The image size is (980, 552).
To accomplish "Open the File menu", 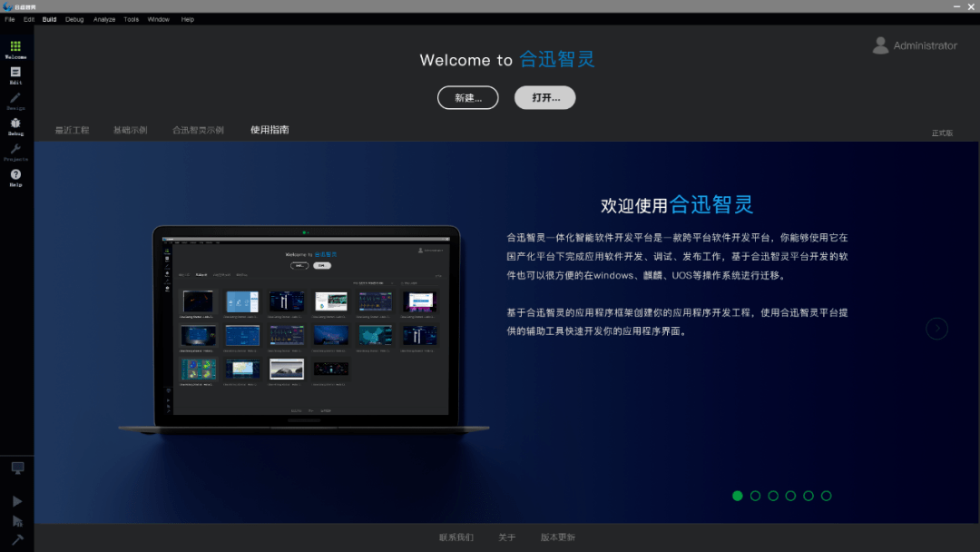I will pos(10,19).
